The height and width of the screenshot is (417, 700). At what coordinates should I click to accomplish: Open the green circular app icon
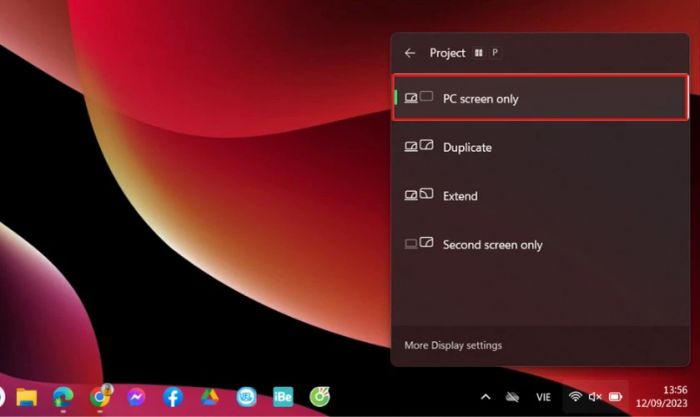point(319,397)
